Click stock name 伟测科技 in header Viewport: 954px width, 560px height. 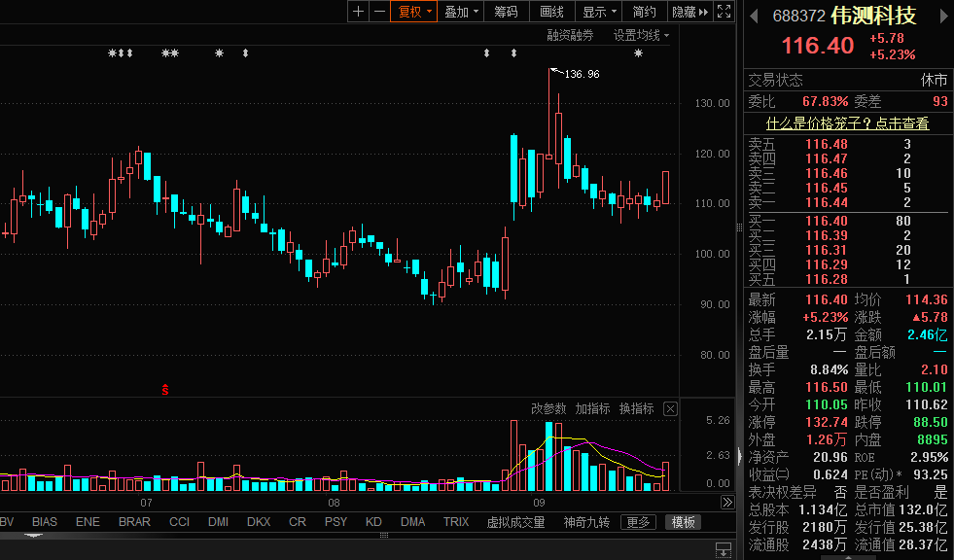click(x=873, y=16)
